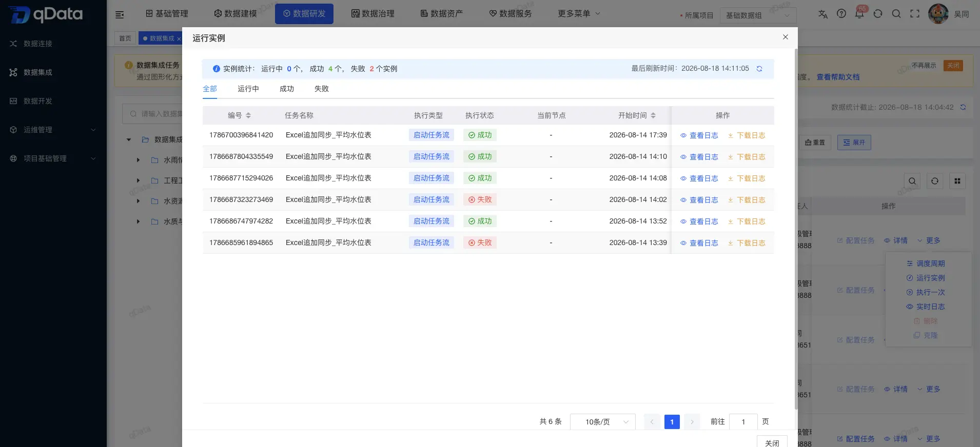Image resolution: width=980 pixels, height=447 pixels.
Task: Open 数据集成 in the sidebar
Action: [53, 72]
